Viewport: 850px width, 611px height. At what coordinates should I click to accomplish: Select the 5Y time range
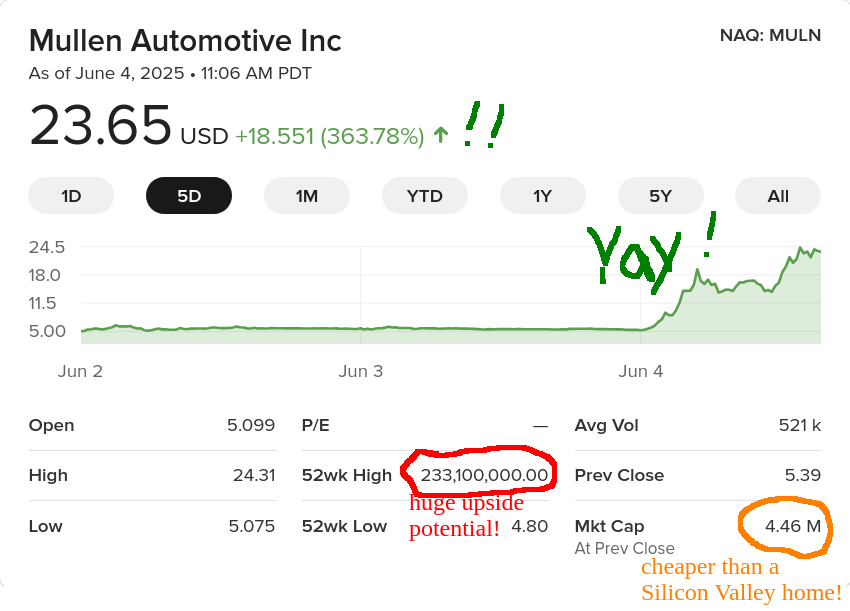click(x=660, y=195)
